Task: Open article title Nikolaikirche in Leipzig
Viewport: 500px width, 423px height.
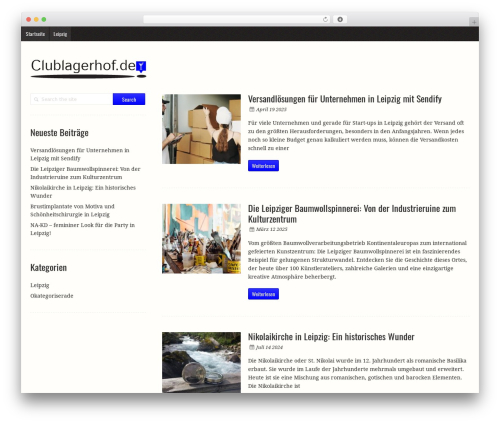Action: tap(331, 337)
